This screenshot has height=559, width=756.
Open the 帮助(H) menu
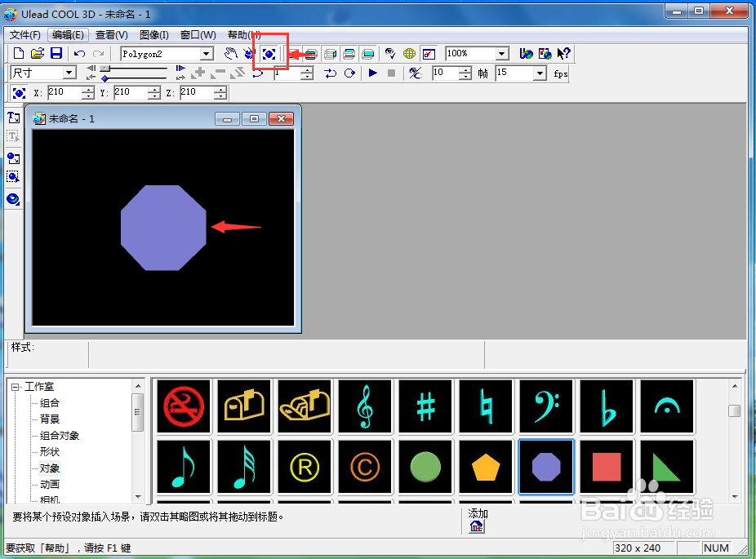(244, 35)
